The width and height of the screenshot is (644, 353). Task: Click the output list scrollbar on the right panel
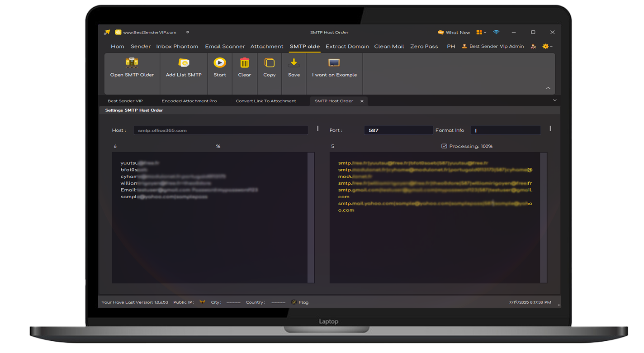[543, 217]
